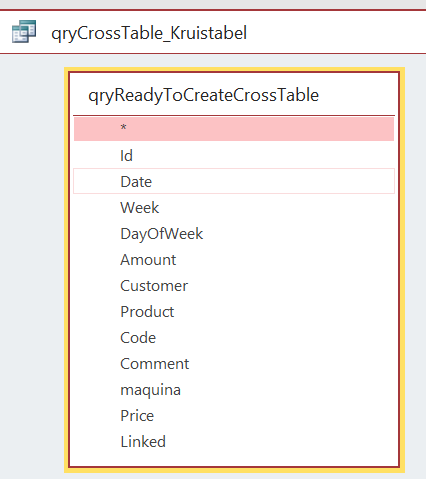Click the crosstab query icon
The width and height of the screenshot is (426, 479).
click(x=24, y=32)
